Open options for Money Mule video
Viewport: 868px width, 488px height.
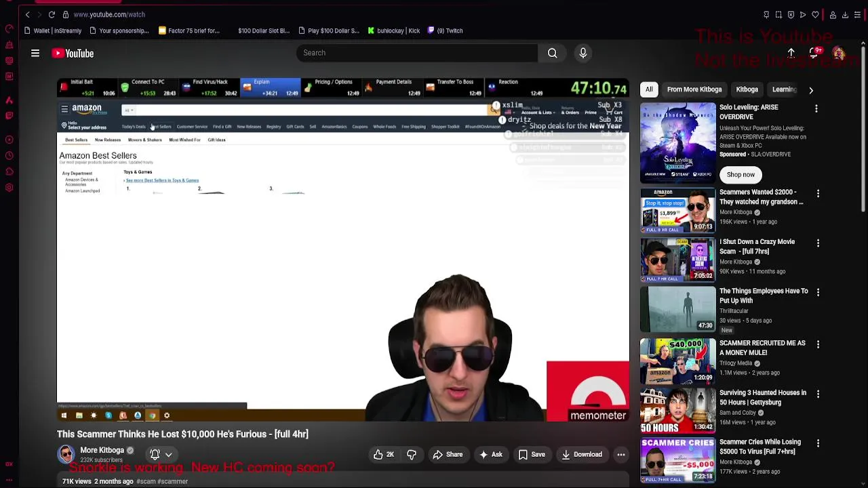(818, 344)
